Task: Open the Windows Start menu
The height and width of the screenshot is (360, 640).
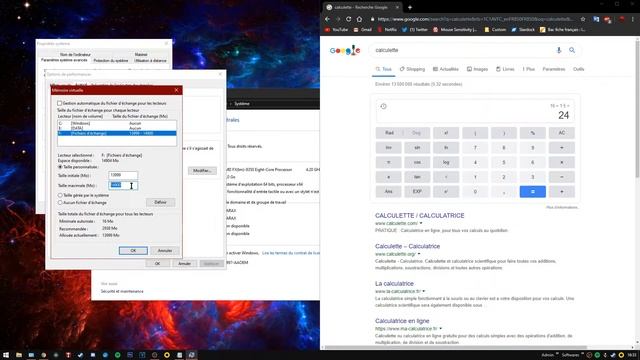Action: pyautogui.click(x=6, y=355)
